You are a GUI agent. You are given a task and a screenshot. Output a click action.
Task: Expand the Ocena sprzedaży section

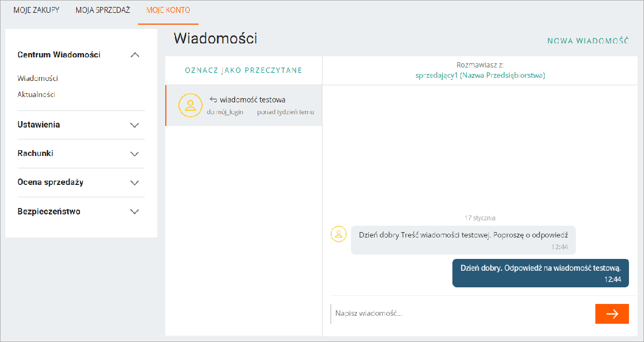point(135,183)
